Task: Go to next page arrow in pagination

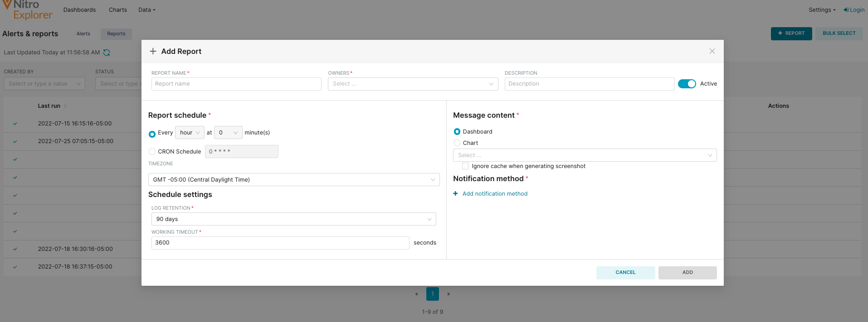Action: pyautogui.click(x=449, y=294)
